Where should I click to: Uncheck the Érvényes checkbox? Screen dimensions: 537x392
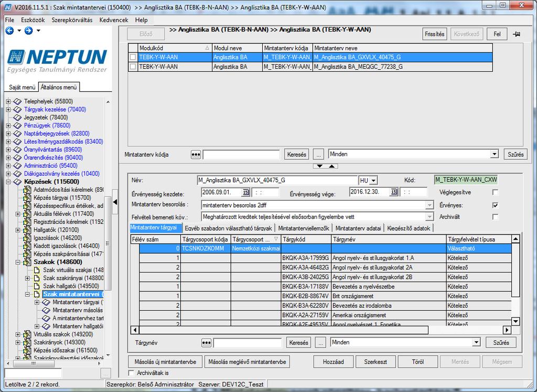tap(495, 205)
